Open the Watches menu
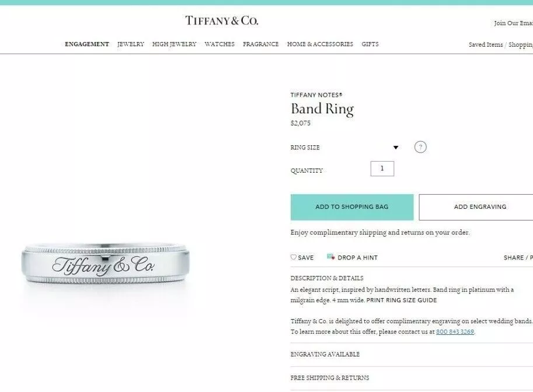533x392 pixels. [220, 44]
